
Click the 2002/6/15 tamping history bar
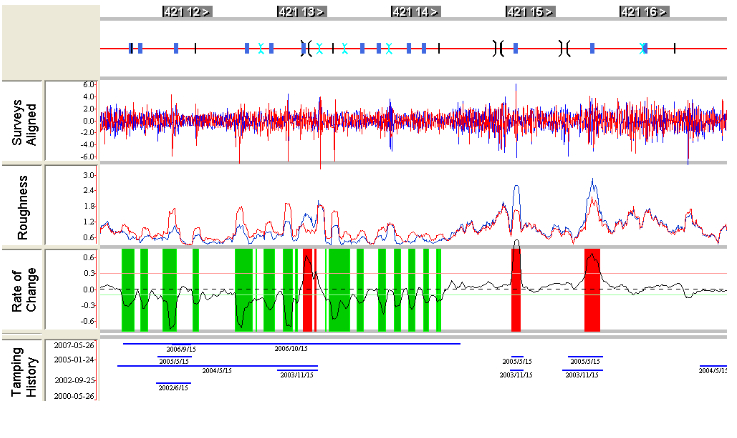(173, 383)
